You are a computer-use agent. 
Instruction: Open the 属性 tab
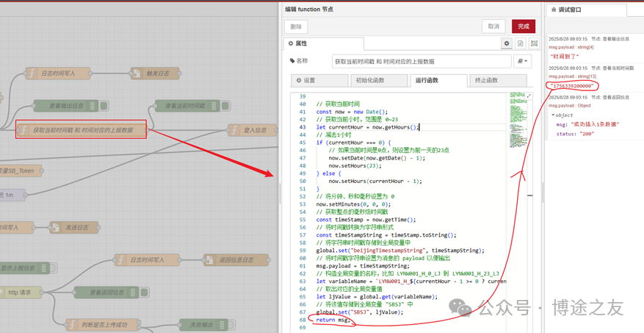tap(323, 43)
